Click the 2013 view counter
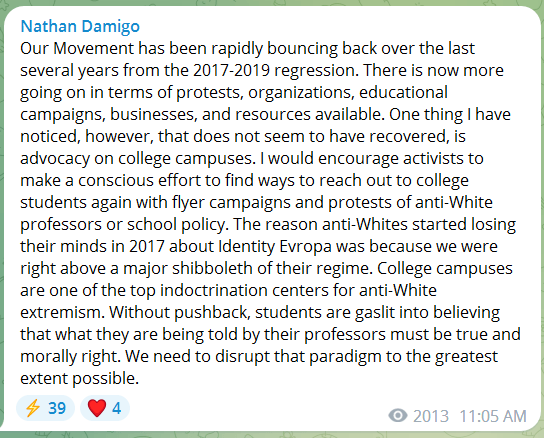 tap(431, 416)
